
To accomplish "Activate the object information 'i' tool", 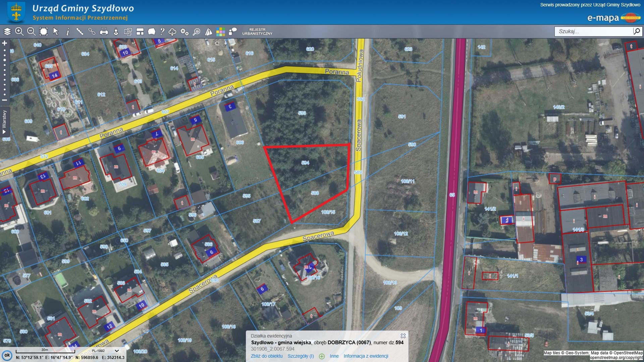I will (68, 32).
